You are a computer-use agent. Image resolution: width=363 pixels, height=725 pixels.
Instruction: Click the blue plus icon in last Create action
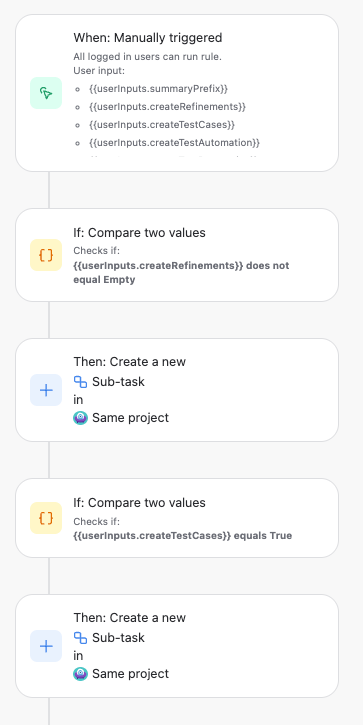click(46, 646)
